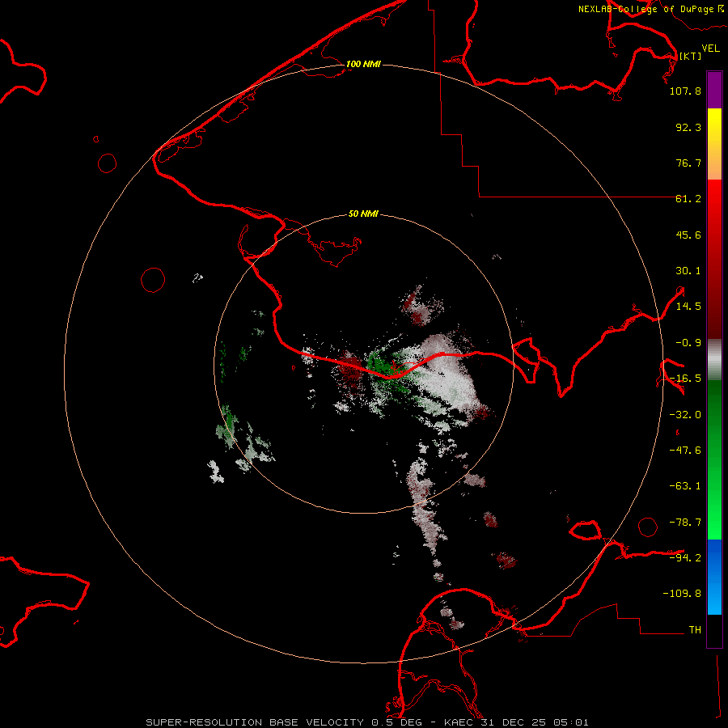Click the 30.1 value on velocity scale
This screenshot has height=728, width=728.
click(688, 271)
